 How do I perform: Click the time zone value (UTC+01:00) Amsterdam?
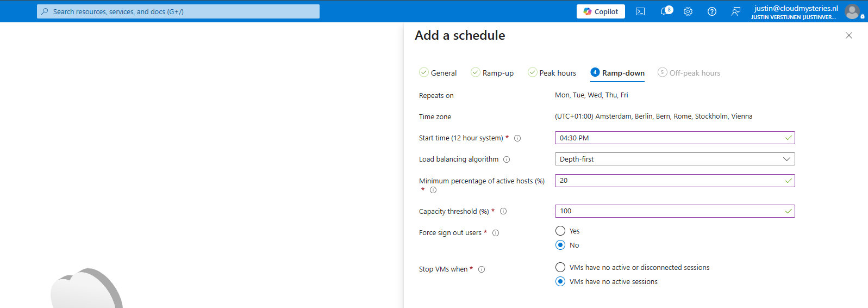click(x=654, y=116)
